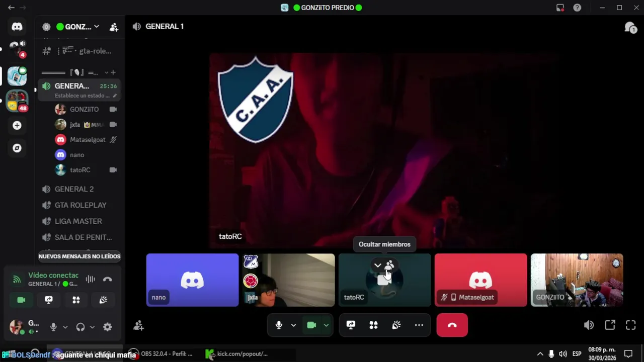The image size is (644, 362).
Task: Select jxta in the voice member list
Action: pyautogui.click(x=86, y=124)
